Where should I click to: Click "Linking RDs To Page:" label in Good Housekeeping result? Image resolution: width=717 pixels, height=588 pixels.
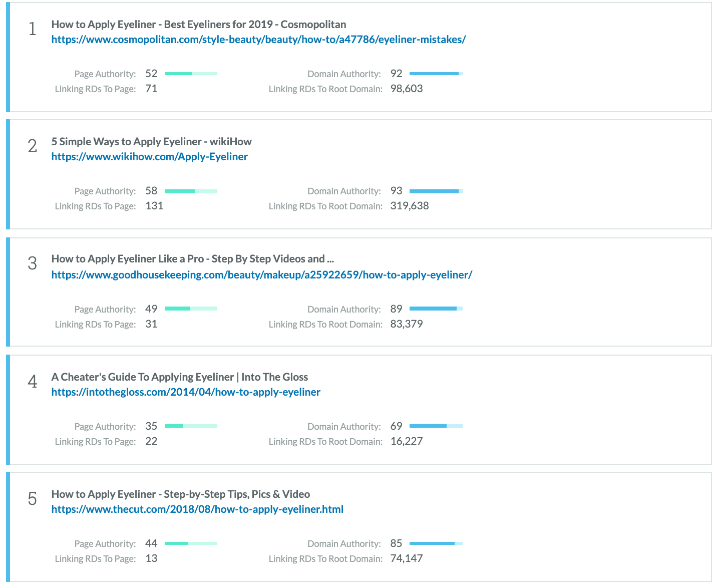pyautogui.click(x=95, y=325)
